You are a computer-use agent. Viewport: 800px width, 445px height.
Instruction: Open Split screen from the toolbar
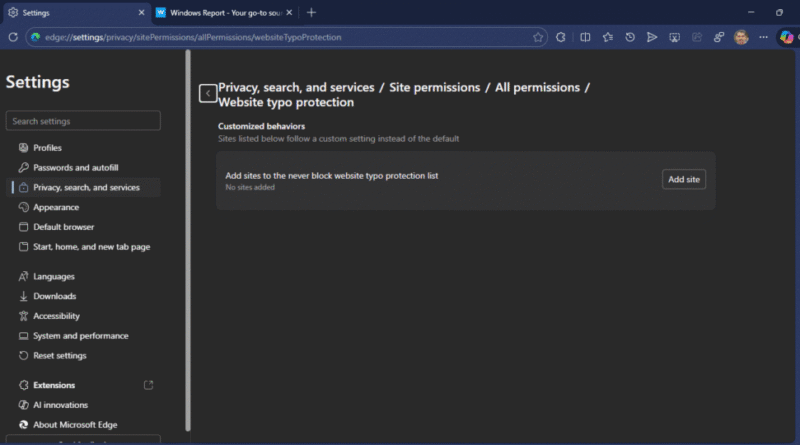click(583, 37)
